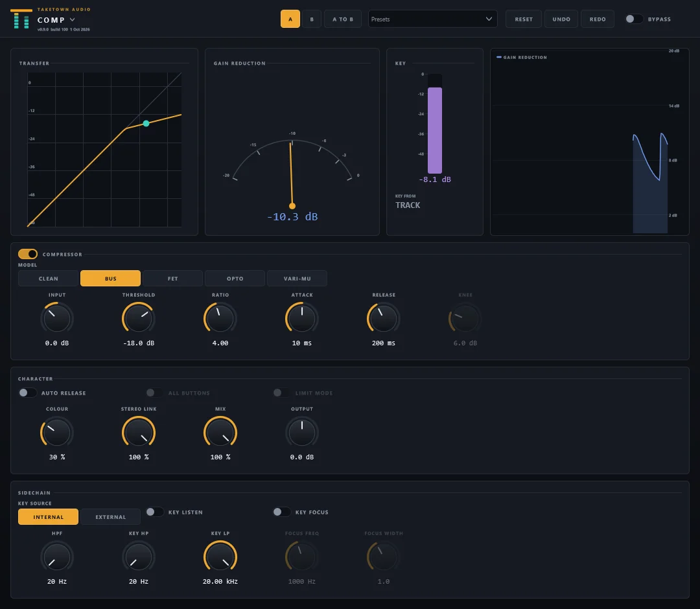
Task: Click the release value 200 ms
Action: (384, 343)
